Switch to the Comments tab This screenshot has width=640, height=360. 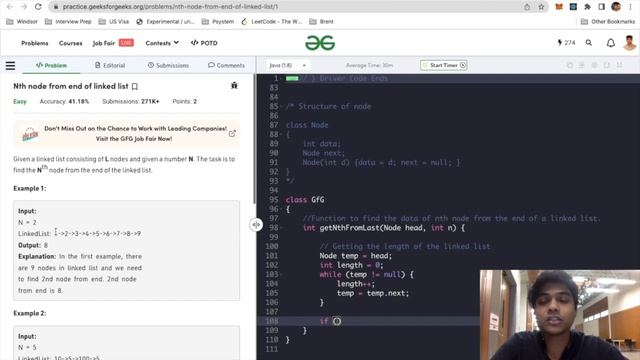(x=226, y=65)
